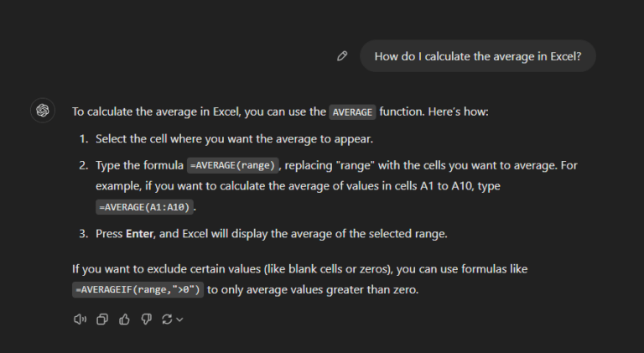This screenshot has height=353, width=644.
Task: Click the =AVERAGEIF(range,">0") code snippet
Action: click(138, 290)
